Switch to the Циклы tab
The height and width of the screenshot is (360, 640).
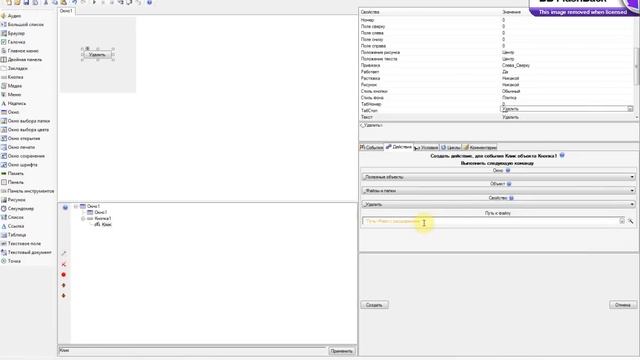point(450,147)
